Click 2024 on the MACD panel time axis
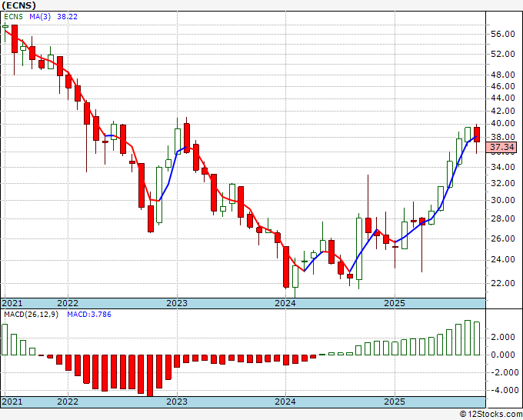 [285, 402]
